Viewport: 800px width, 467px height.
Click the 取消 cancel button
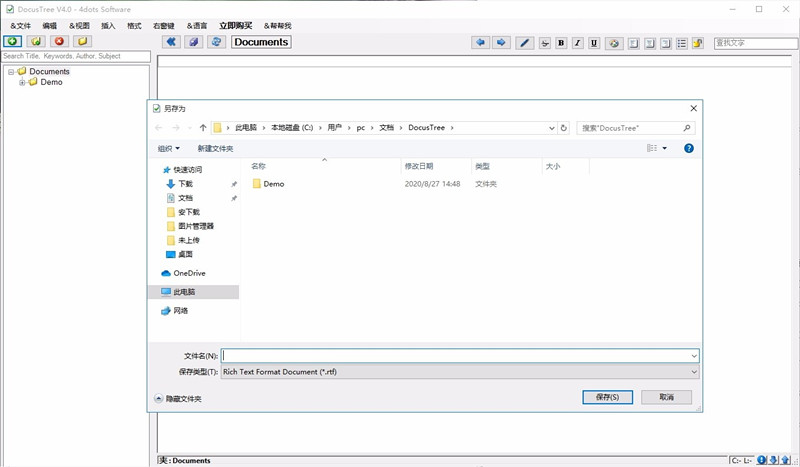pos(666,397)
